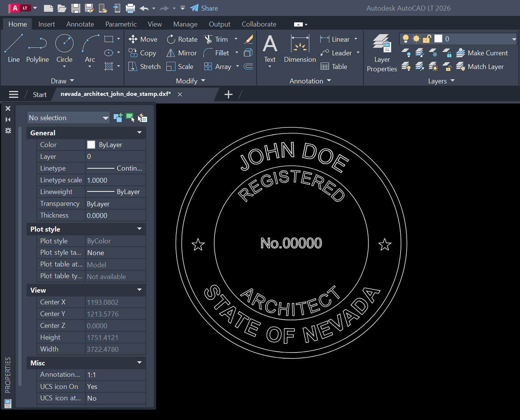Viewport: 520px width, 420px height.
Task: Switch to the Parametric ribbon tab
Action: 121,24
